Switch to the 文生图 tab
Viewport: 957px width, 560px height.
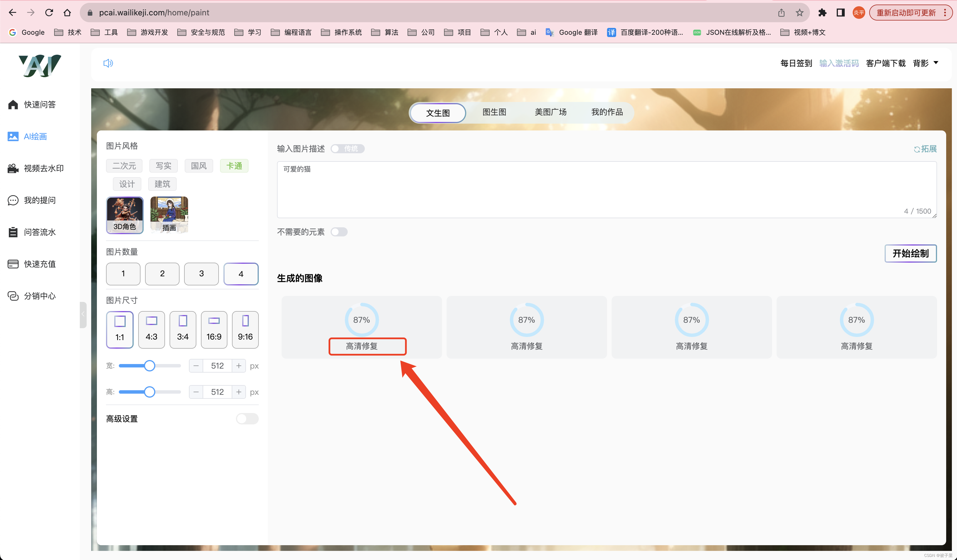point(437,113)
